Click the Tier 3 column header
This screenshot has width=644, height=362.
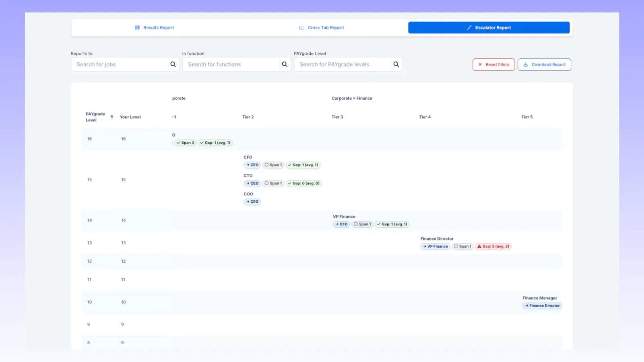(337, 117)
